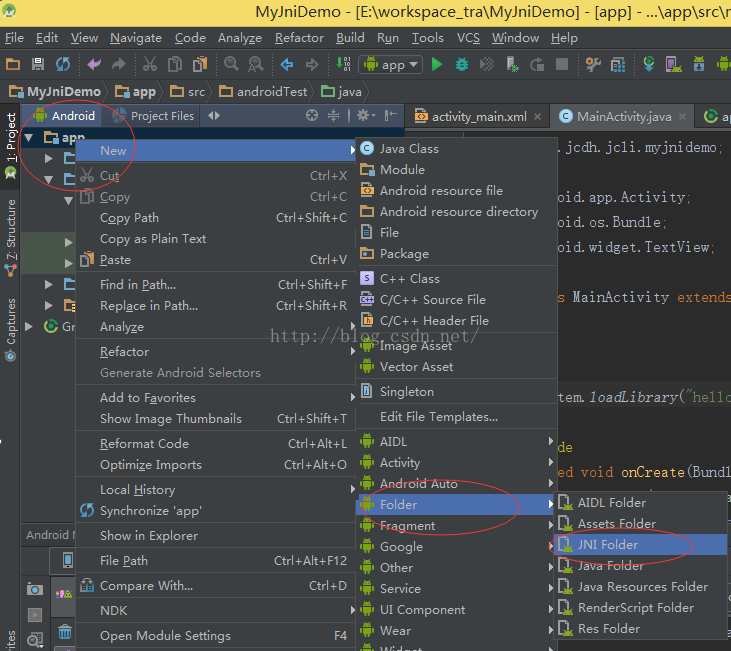This screenshot has height=651, width=731.
Task: Switch to the Project Files tab
Action: (x=154, y=116)
